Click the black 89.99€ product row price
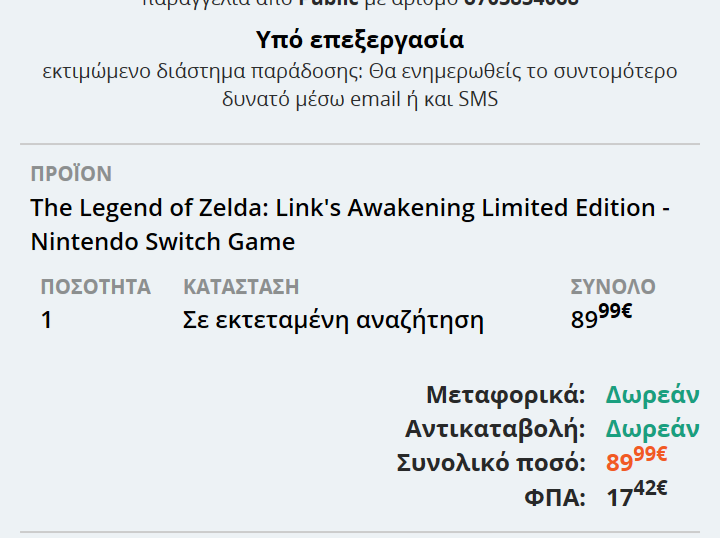 point(601,318)
